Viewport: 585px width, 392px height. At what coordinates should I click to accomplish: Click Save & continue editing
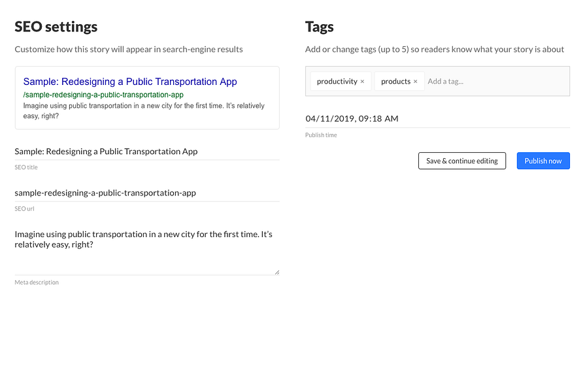(x=462, y=161)
